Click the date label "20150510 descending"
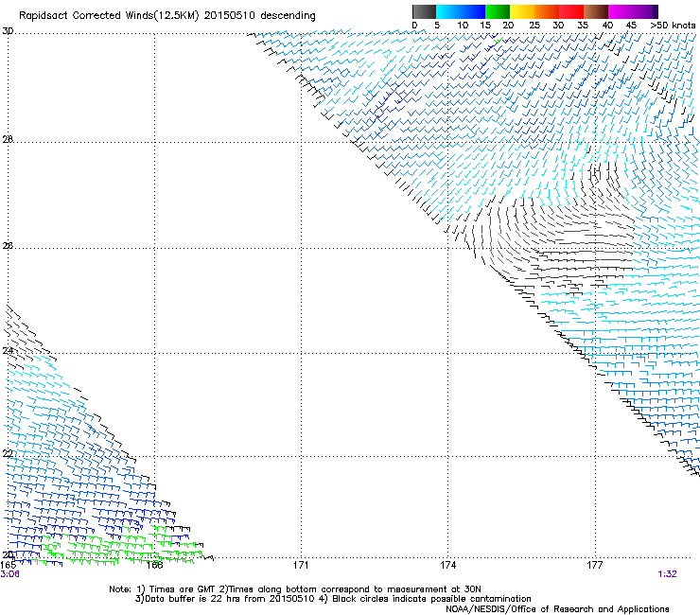 260,16
